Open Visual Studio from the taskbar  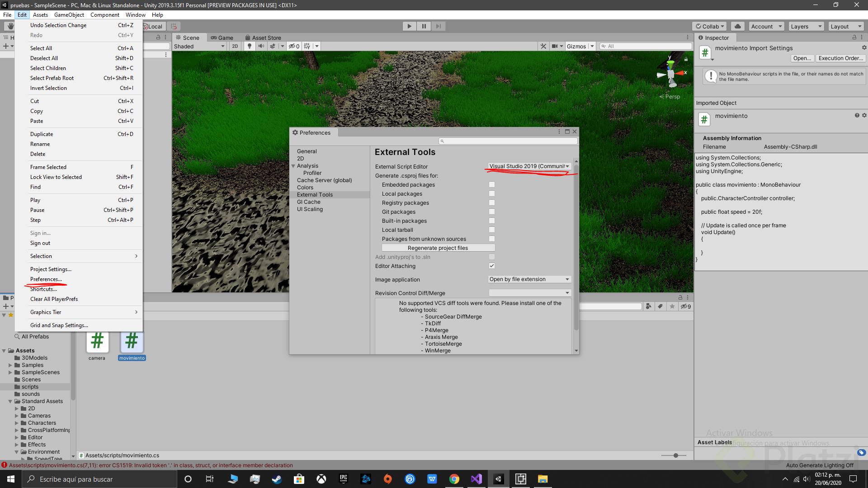coord(476,479)
